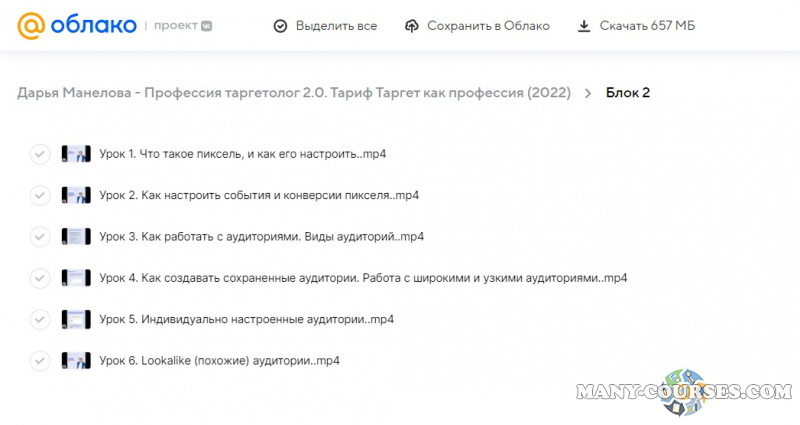Click the download arrow icon

coord(584,26)
